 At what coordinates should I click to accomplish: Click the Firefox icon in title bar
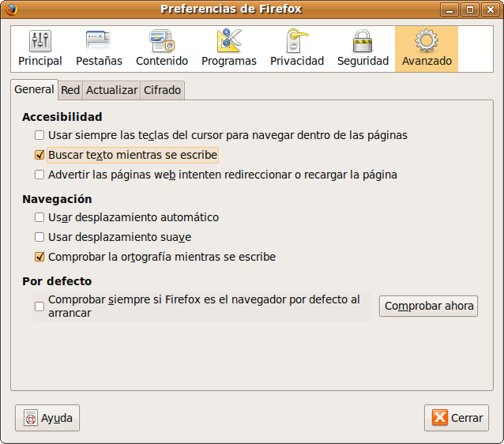click(10, 9)
